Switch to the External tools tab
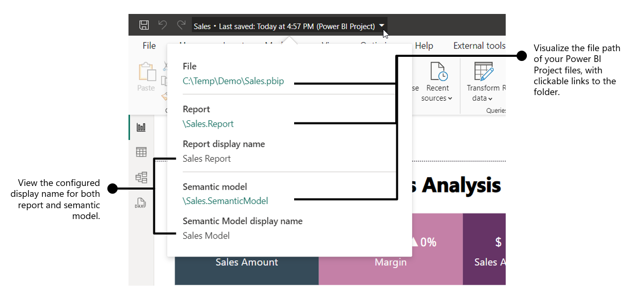This screenshot has height=296, width=644. (479, 46)
